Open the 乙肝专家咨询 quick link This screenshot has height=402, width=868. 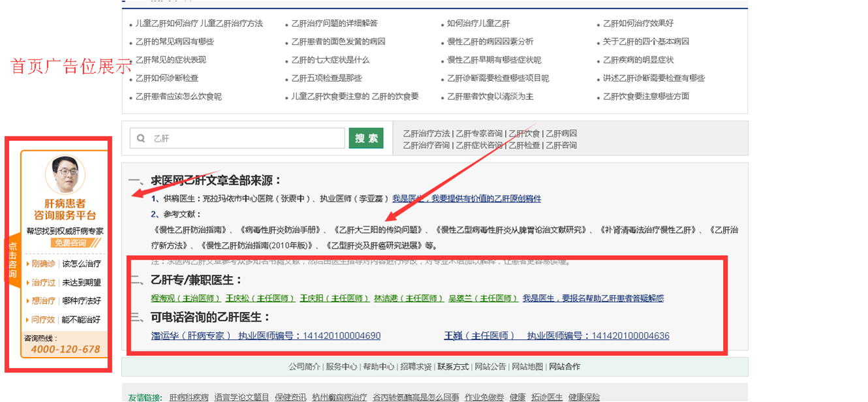[x=480, y=134]
